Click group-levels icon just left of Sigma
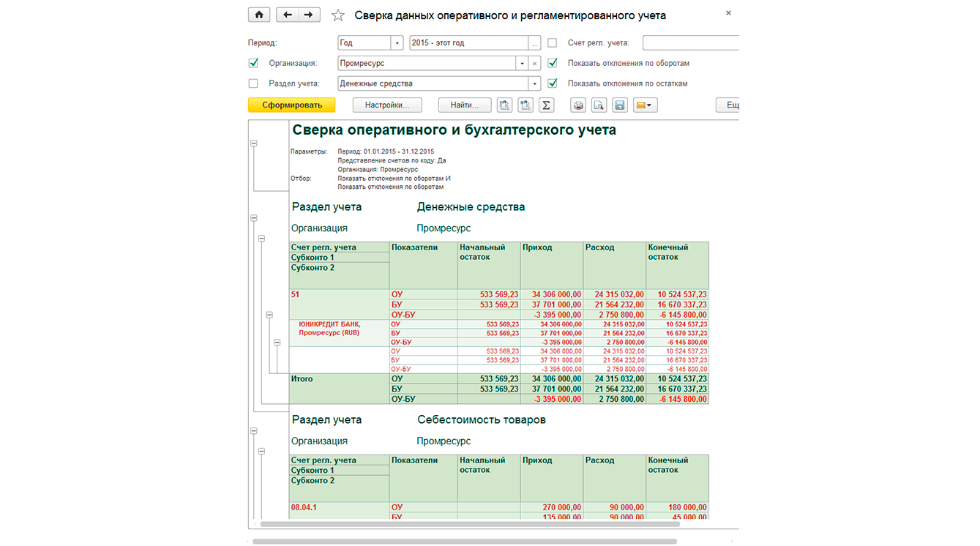 point(525,105)
